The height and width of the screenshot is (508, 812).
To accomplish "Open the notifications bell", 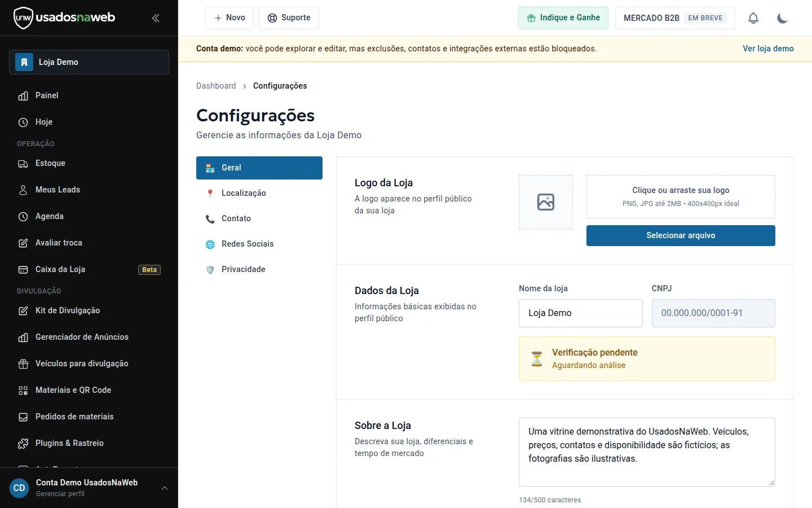I will click(753, 18).
